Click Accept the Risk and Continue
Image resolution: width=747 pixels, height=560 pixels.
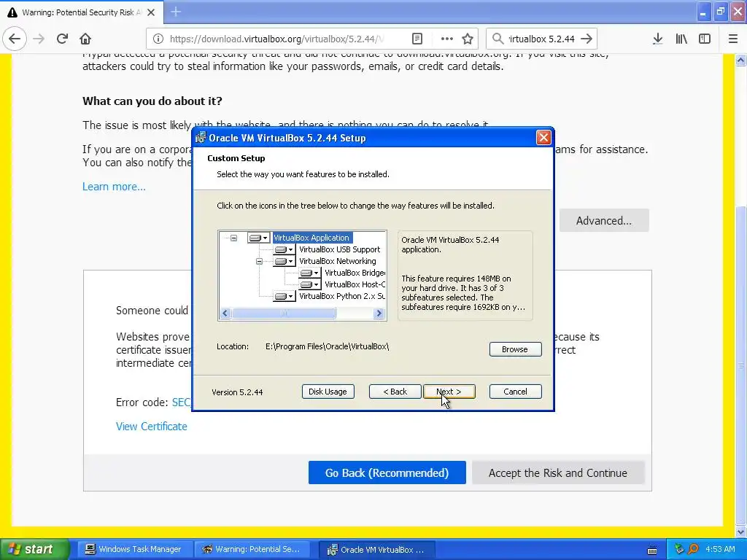tap(558, 472)
